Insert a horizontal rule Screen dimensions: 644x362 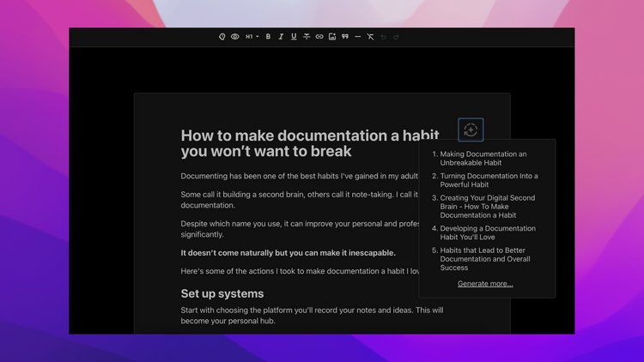358,37
